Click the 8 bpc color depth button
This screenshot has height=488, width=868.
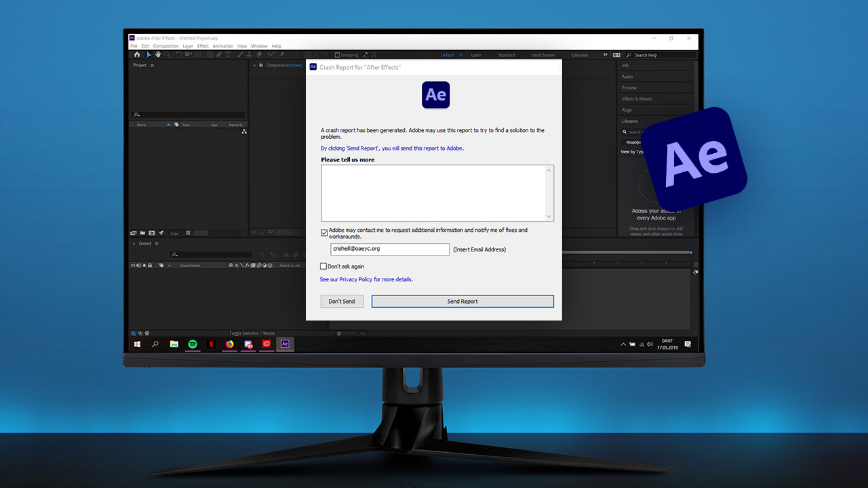(174, 233)
